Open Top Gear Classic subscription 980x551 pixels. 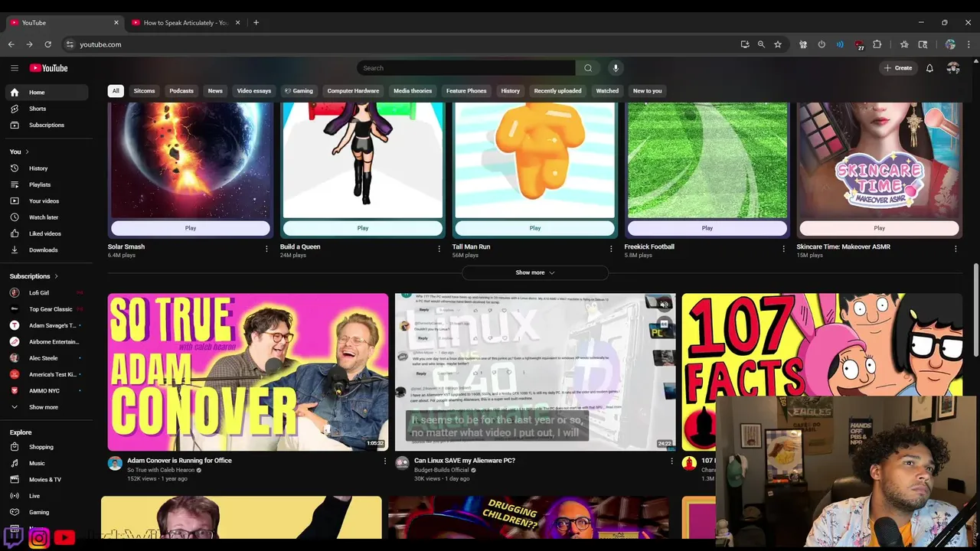point(47,309)
